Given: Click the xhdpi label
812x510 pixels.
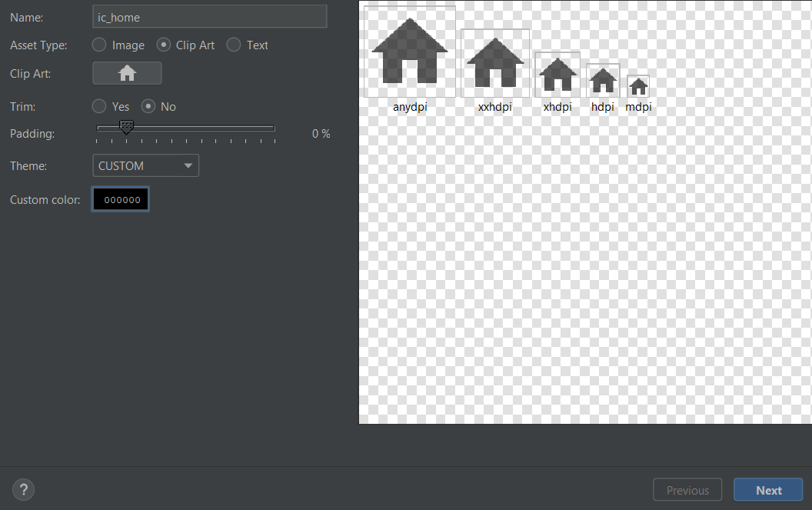Looking at the screenshot, I should click(557, 107).
